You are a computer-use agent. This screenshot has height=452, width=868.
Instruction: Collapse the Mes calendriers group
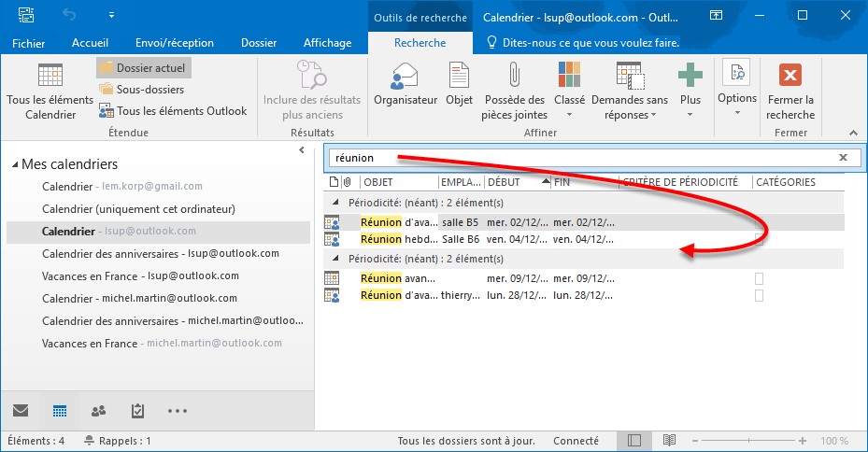pos(15,165)
